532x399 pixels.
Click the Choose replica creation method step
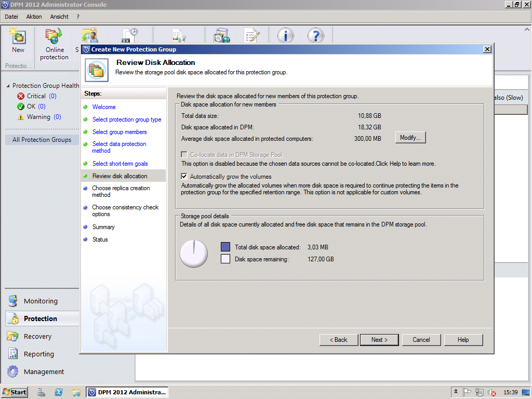coord(121,191)
